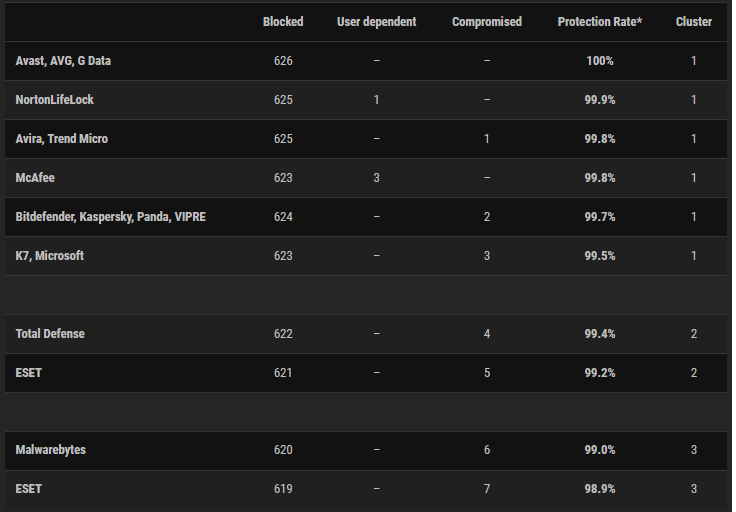
Task: Click the Malwarebytes row label
Action: point(50,450)
